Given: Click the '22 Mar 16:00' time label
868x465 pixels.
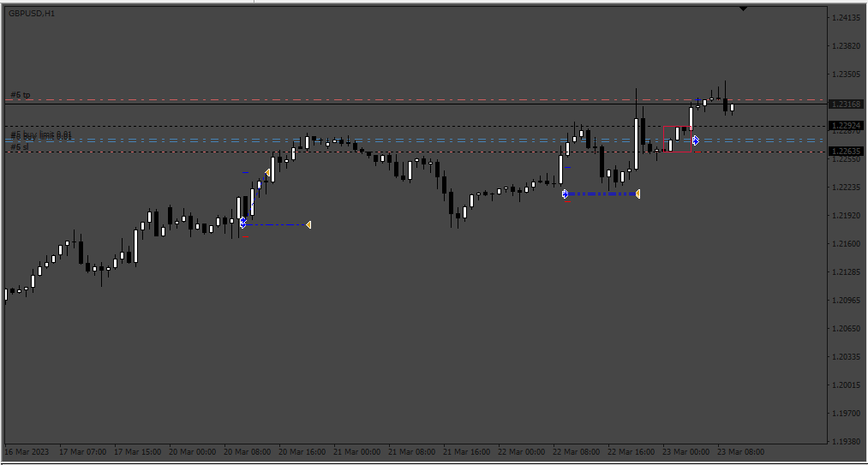Looking at the screenshot, I should 631,451.
